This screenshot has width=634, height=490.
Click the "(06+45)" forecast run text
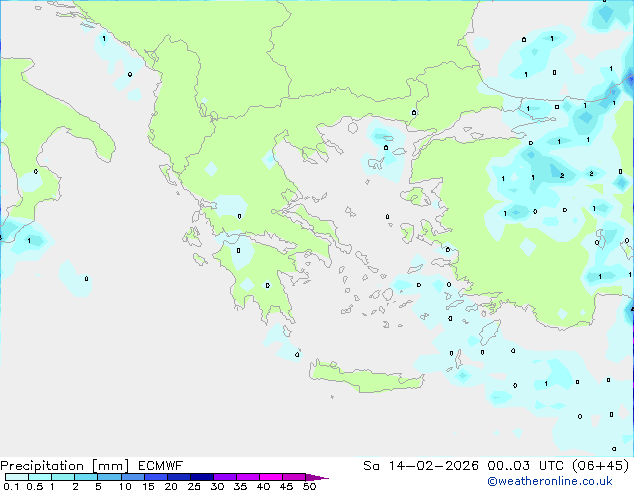point(601,466)
